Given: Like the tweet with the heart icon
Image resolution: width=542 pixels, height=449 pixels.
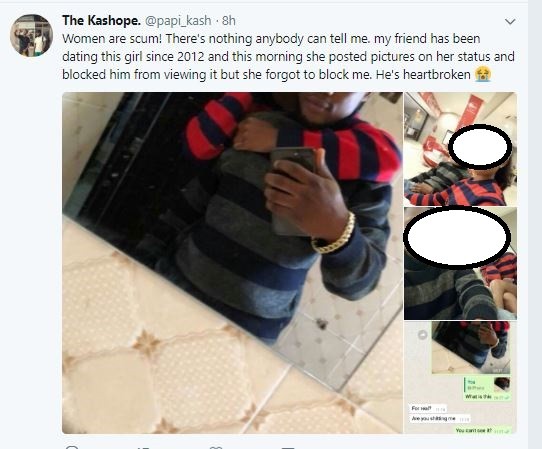Looking at the screenshot, I should (216, 447).
